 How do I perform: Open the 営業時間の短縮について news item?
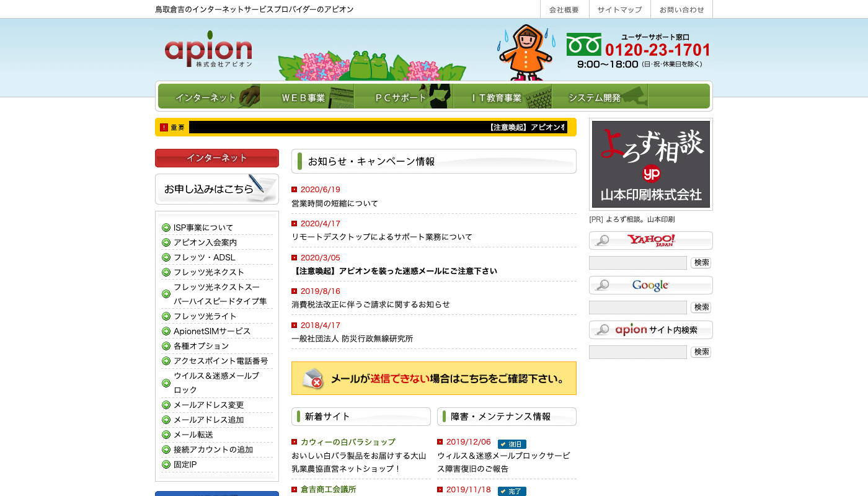[335, 203]
